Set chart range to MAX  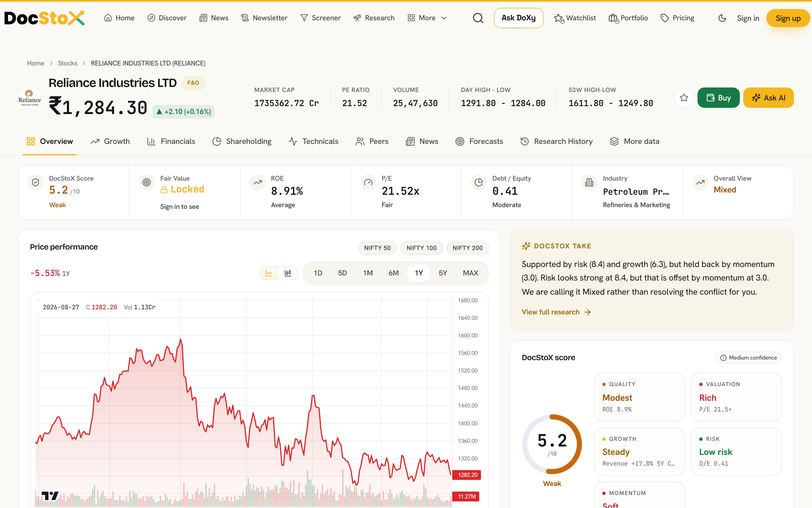coord(470,273)
